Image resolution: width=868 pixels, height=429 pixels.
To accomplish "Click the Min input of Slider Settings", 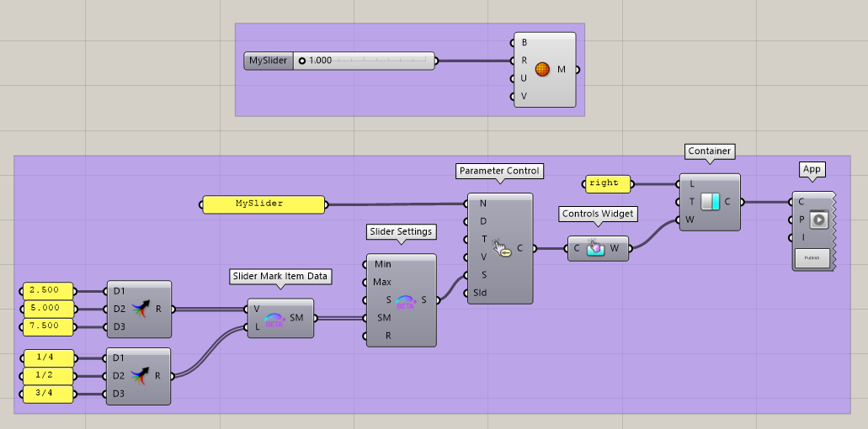I will (382, 264).
